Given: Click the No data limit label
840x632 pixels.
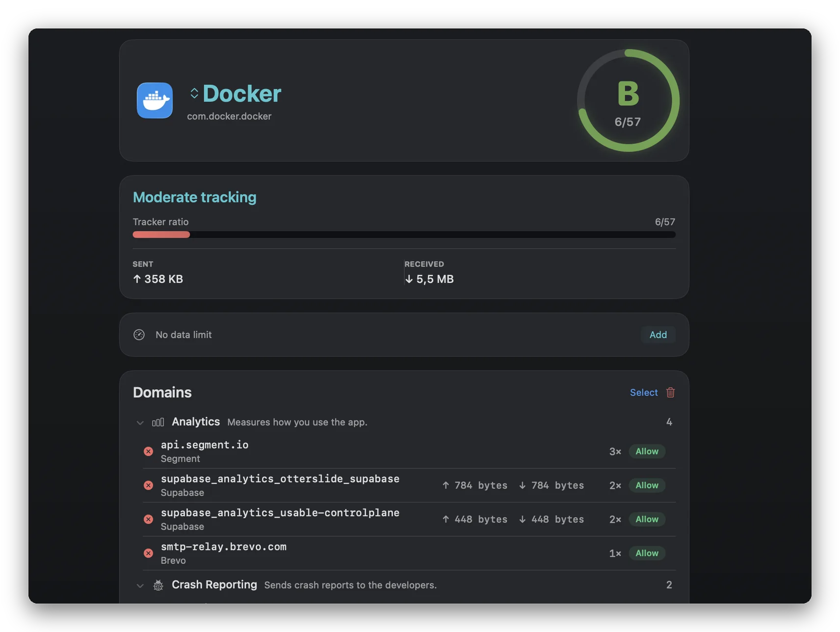Looking at the screenshot, I should pyautogui.click(x=184, y=335).
